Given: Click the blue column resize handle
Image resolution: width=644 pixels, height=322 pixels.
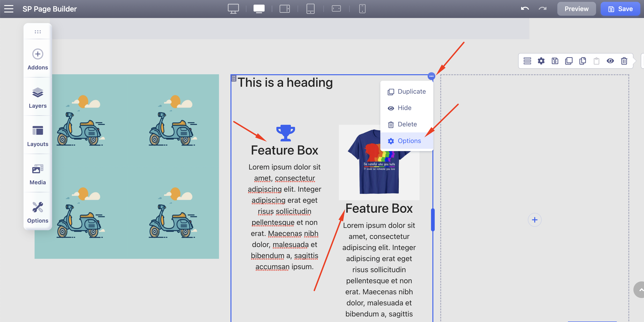Looking at the screenshot, I should [433, 220].
